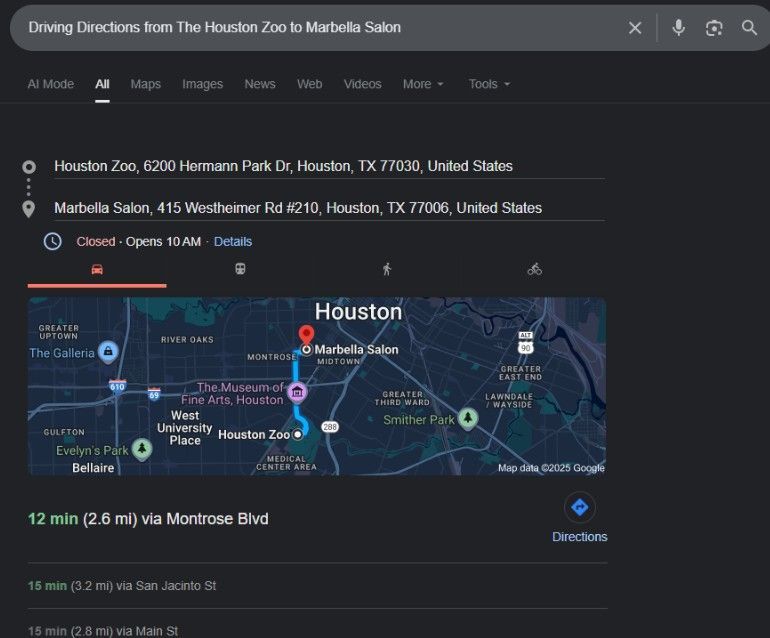Open the Tools dropdown menu

[489, 84]
